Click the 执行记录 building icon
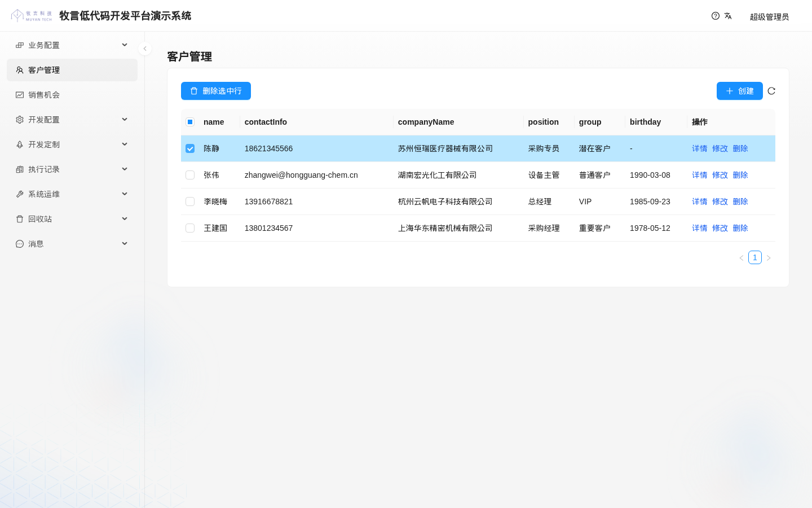This screenshot has width=812, height=508. click(20, 169)
